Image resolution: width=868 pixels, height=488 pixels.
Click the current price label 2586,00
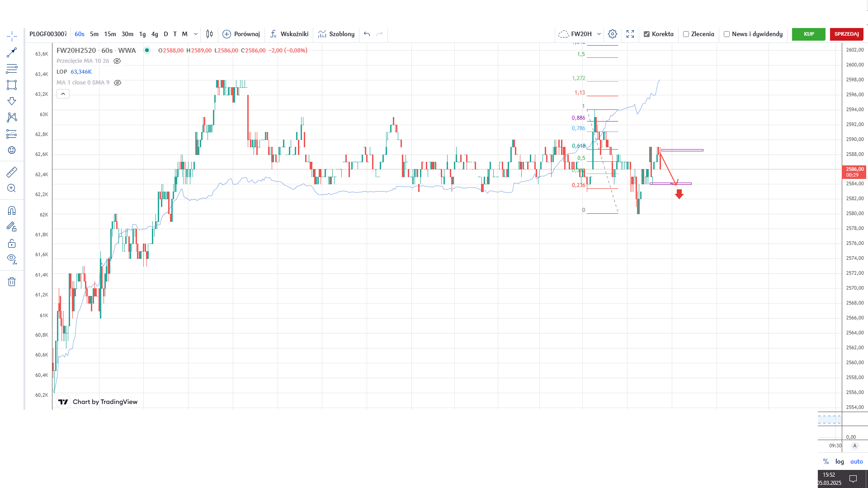(x=854, y=172)
